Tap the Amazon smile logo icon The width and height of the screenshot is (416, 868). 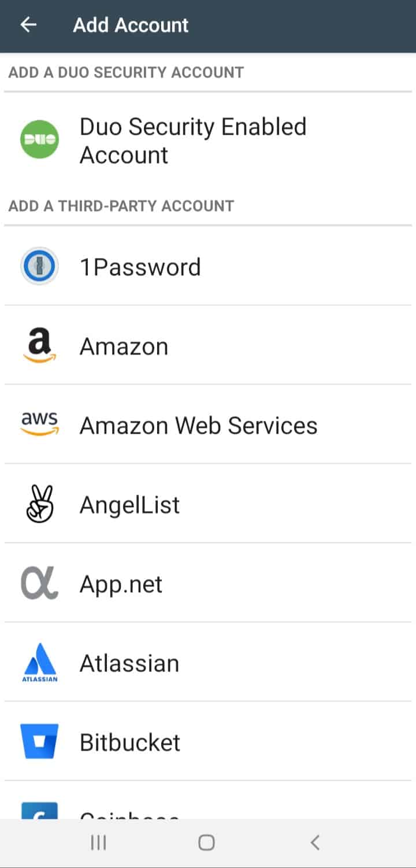pyautogui.click(x=39, y=345)
